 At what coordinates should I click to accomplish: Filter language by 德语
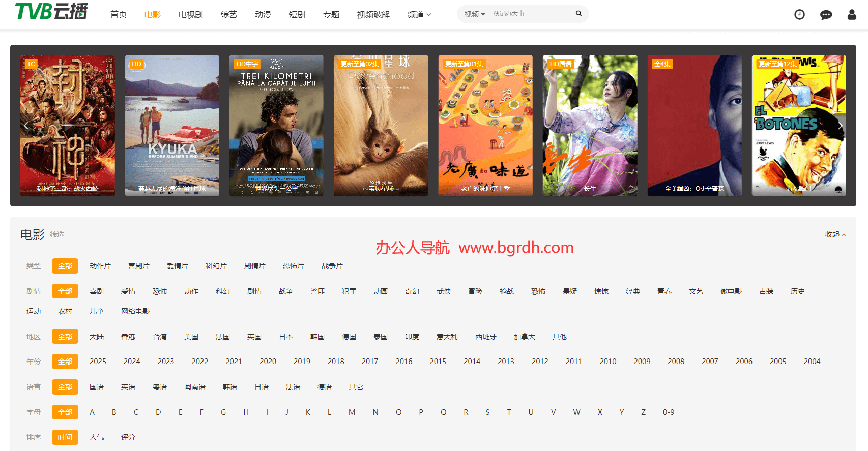click(325, 387)
